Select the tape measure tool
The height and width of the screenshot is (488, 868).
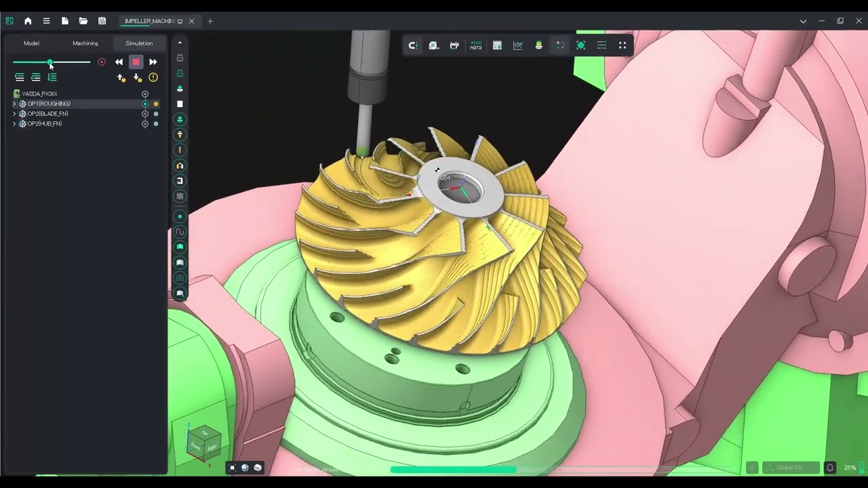[x=434, y=45]
